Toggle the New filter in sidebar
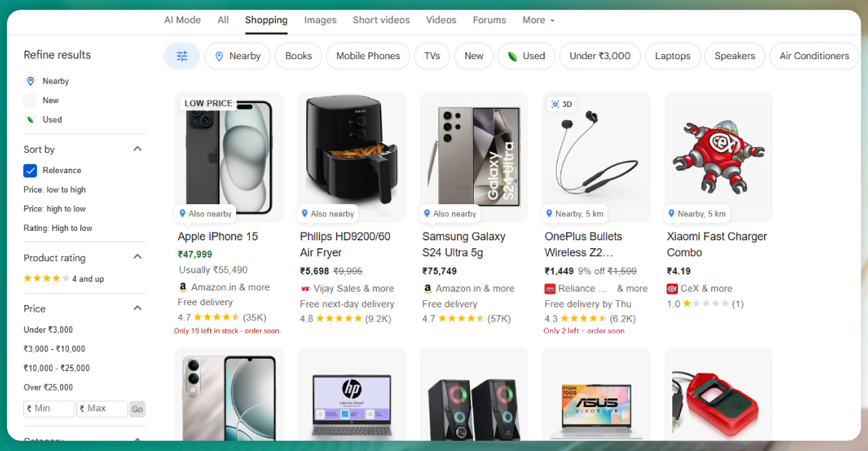The image size is (868, 451). 30,100
